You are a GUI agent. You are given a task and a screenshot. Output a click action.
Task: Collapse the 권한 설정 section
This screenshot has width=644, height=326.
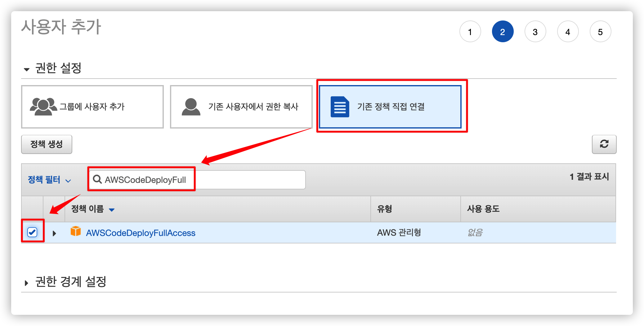tap(27, 69)
